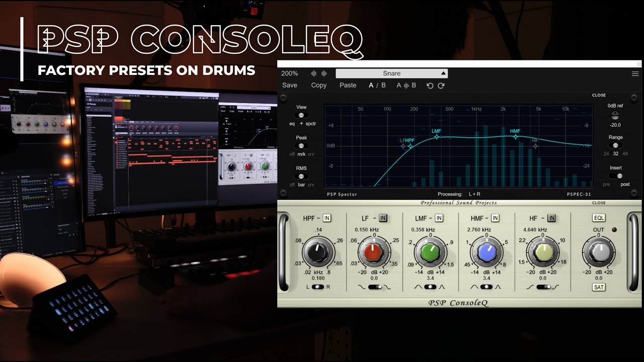Open the hamburger menu in the plugin header
Viewport: 644px width, 362px height.
[635, 73]
